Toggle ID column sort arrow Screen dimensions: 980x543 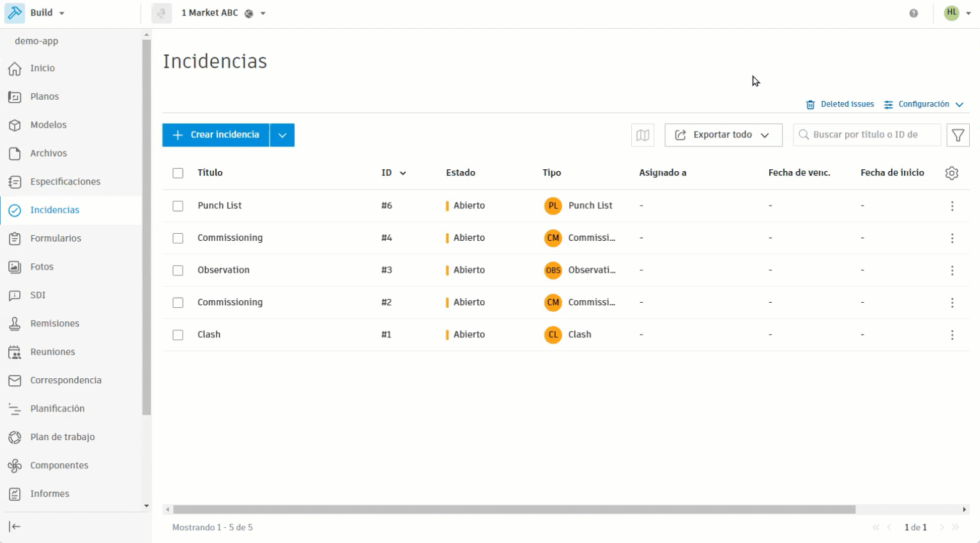tap(403, 173)
